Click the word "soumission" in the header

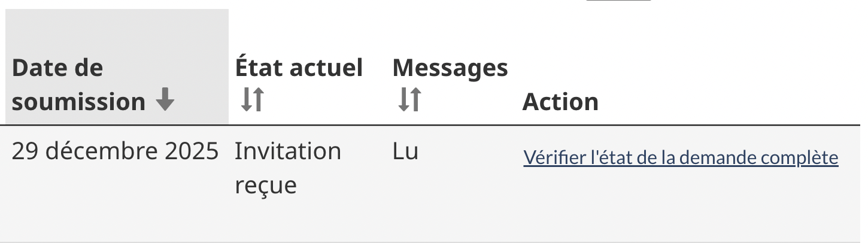(78, 102)
